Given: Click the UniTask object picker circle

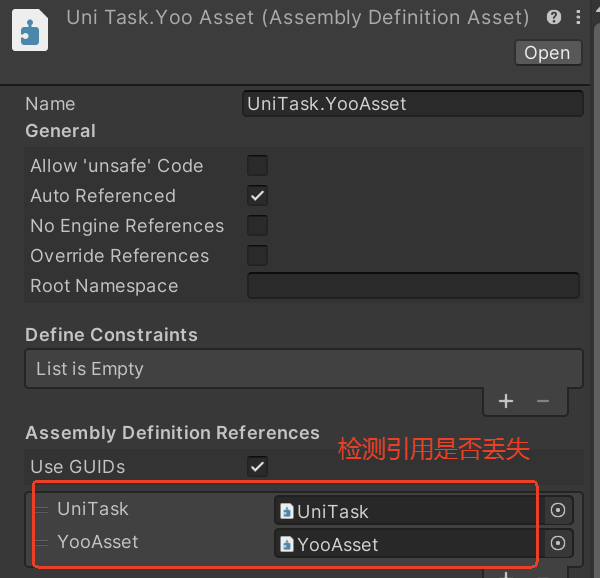Looking at the screenshot, I should click(559, 511).
